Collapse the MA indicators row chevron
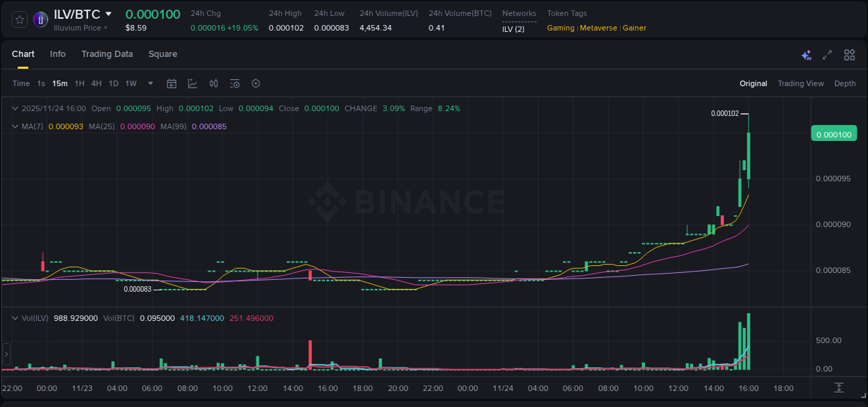This screenshot has width=868, height=407. pyautogui.click(x=14, y=126)
